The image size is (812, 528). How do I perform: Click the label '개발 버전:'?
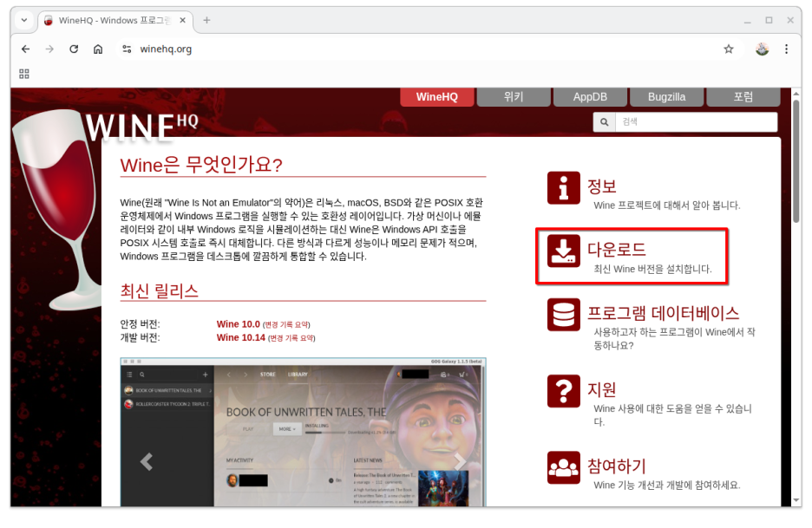click(141, 337)
